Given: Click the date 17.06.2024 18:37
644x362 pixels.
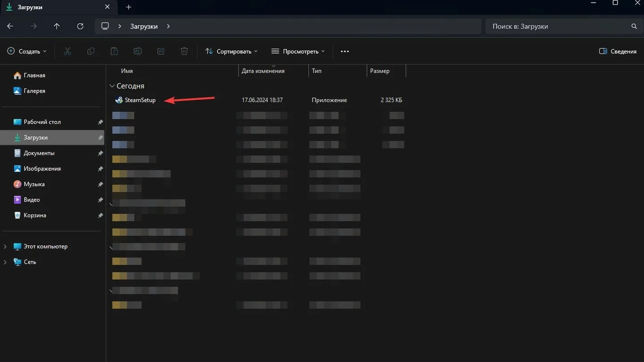Looking at the screenshot, I should tap(262, 100).
